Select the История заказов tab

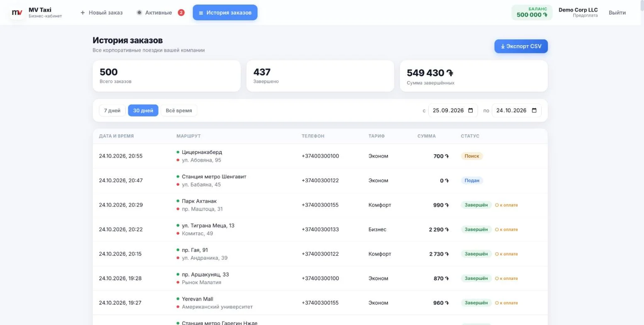point(225,12)
